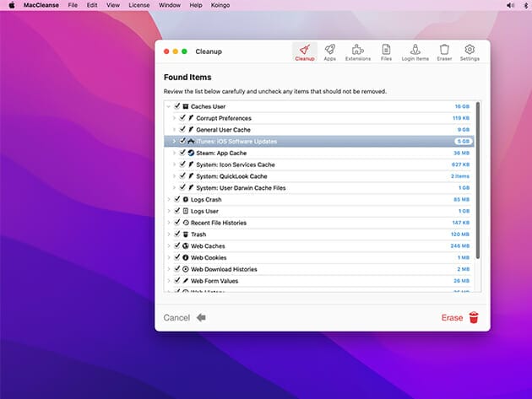Screen dimensions: 532x399
Task: Open the Apps toolbar section
Action: click(330, 52)
